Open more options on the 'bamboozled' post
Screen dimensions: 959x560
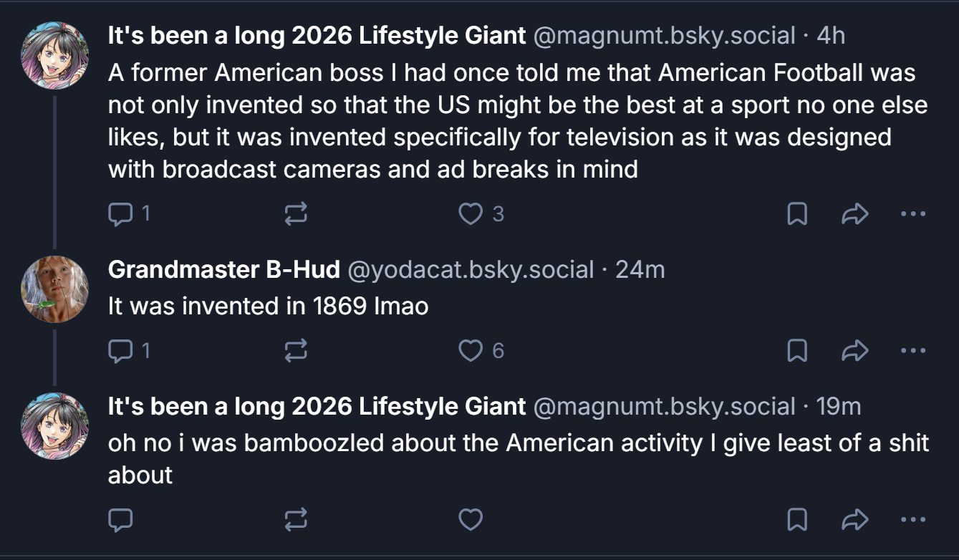(912, 520)
